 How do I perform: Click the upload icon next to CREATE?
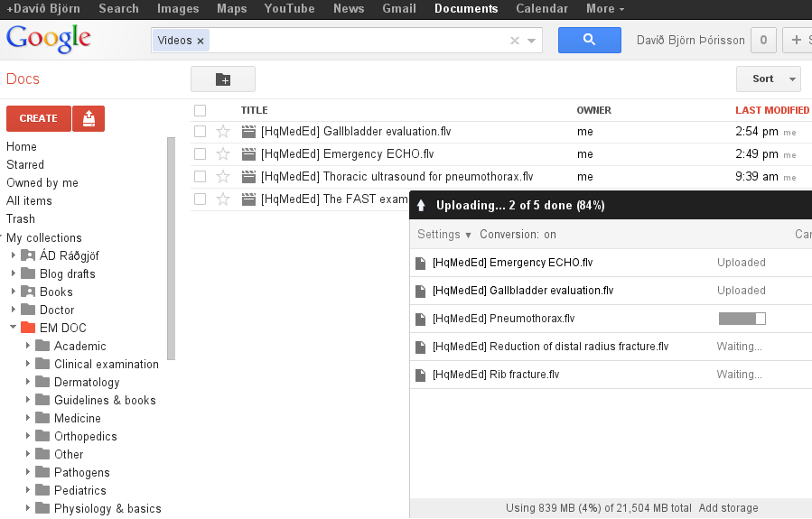pyautogui.click(x=89, y=118)
